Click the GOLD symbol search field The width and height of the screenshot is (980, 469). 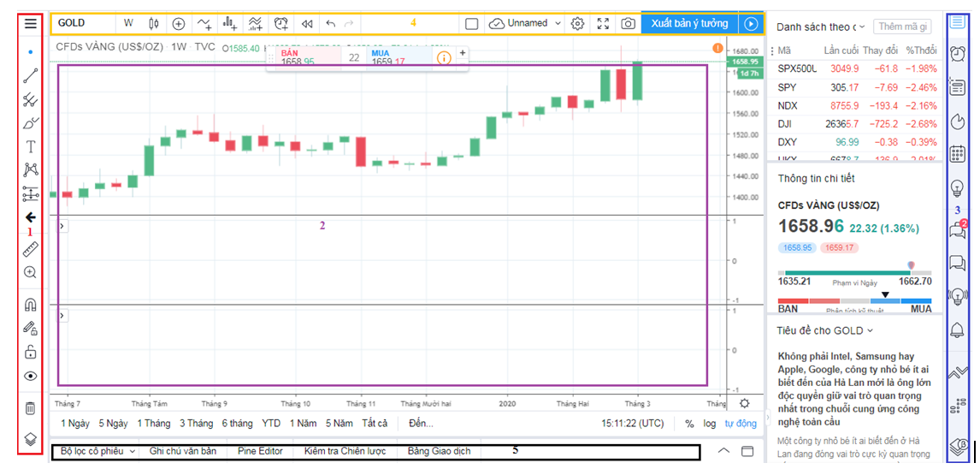83,24
